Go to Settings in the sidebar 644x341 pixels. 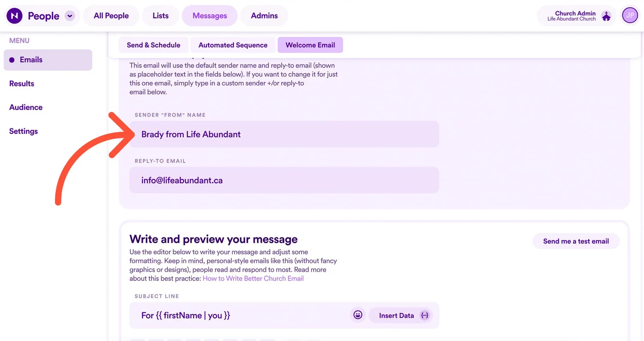[x=23, y=131]
